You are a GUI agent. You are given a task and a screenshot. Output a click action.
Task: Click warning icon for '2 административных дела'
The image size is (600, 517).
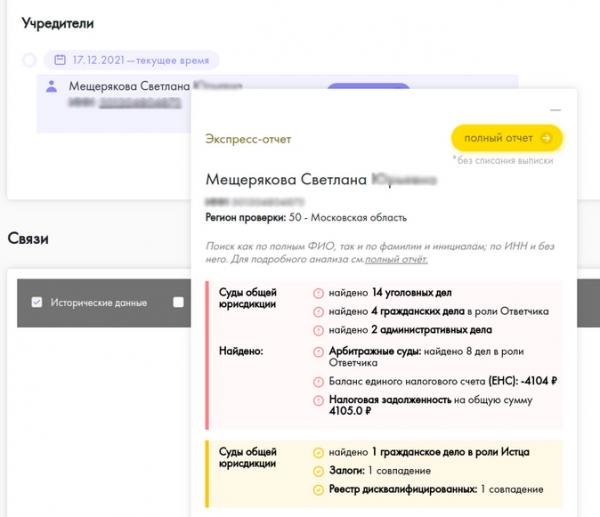pyautogui.click(x=318, y=330)
